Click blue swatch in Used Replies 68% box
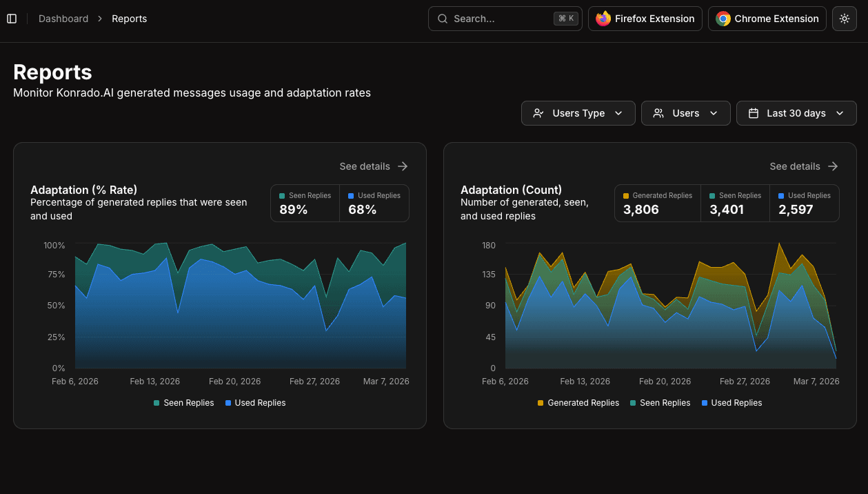868x494 pixels. pyautogui.click(x=351, y=196)
